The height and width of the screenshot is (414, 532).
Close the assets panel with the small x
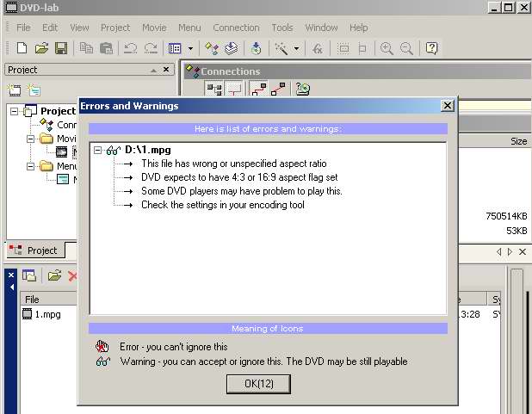[11, 275]
